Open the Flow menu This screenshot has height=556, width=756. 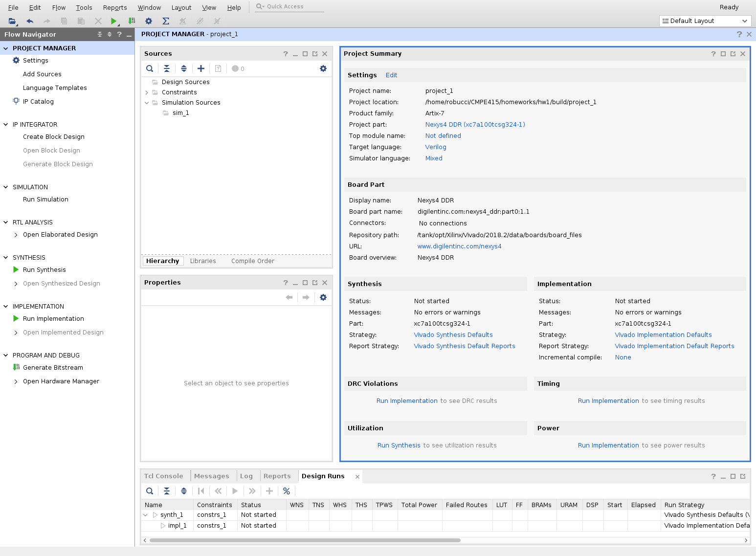pyautogui.click(x=59, y=7)
